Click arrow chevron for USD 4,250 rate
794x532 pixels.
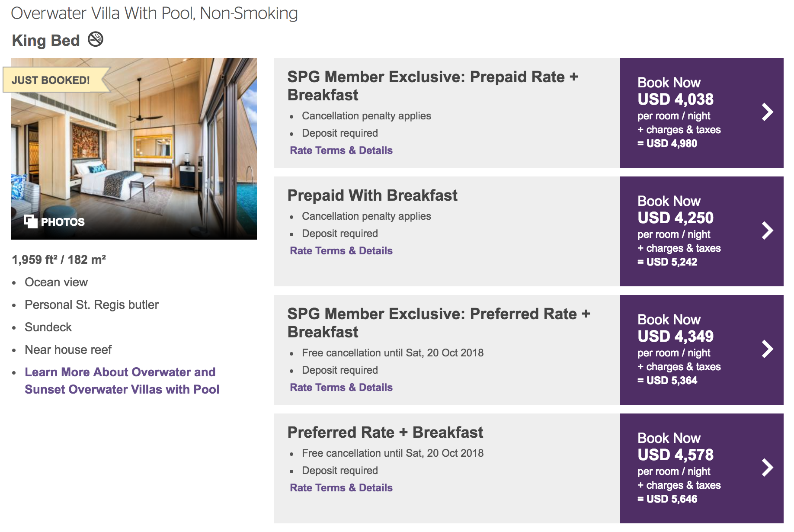pyautogui.click(x=767, y=231)
